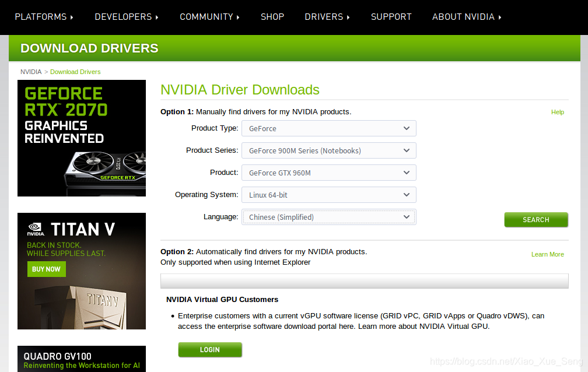This screenshot has height=372, width=588.
Task: Click the Download Drivers breadcrumb link
Action: coord(75,72)
